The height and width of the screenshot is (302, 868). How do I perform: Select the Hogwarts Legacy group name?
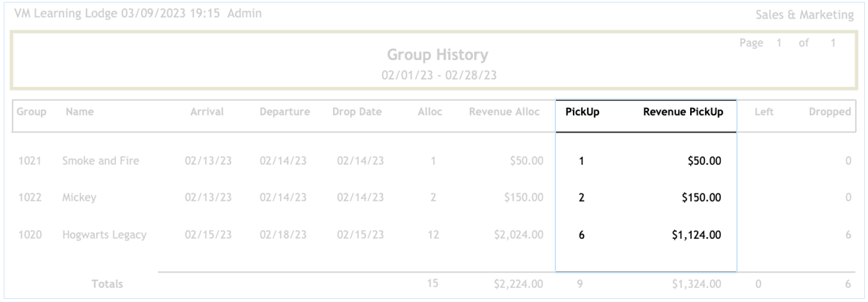104,235
